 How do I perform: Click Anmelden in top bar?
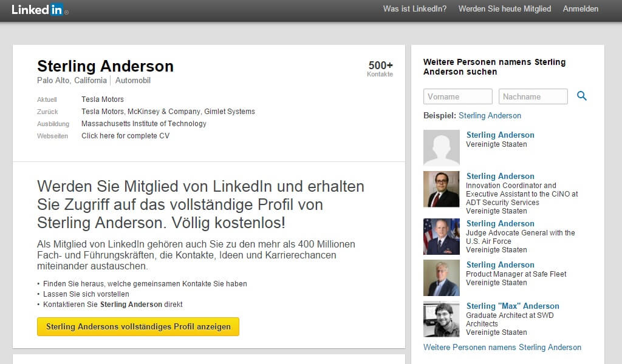click(x=580, y=9)
